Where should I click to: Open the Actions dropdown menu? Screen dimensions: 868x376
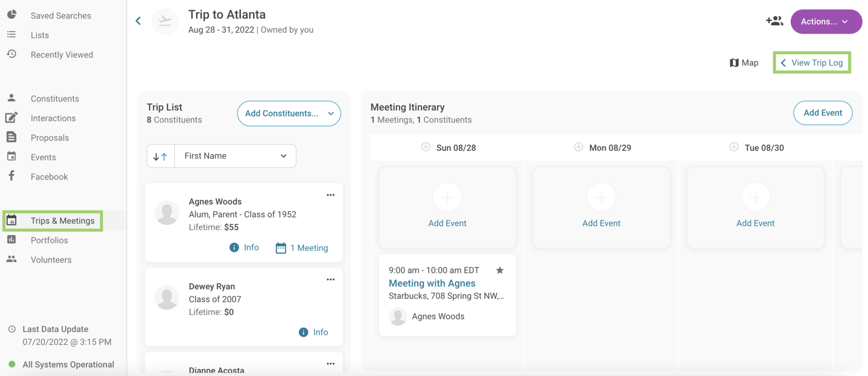pyautogui.click(x=826, y=22)
